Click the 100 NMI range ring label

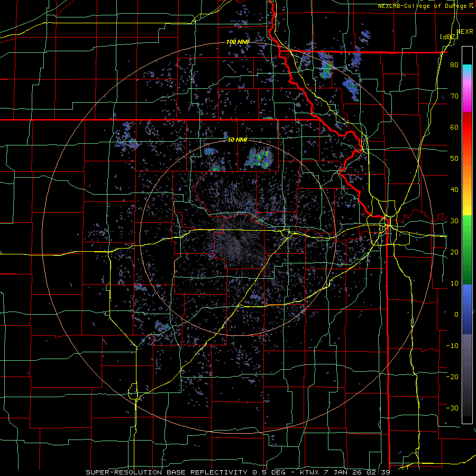pos(237,42)
